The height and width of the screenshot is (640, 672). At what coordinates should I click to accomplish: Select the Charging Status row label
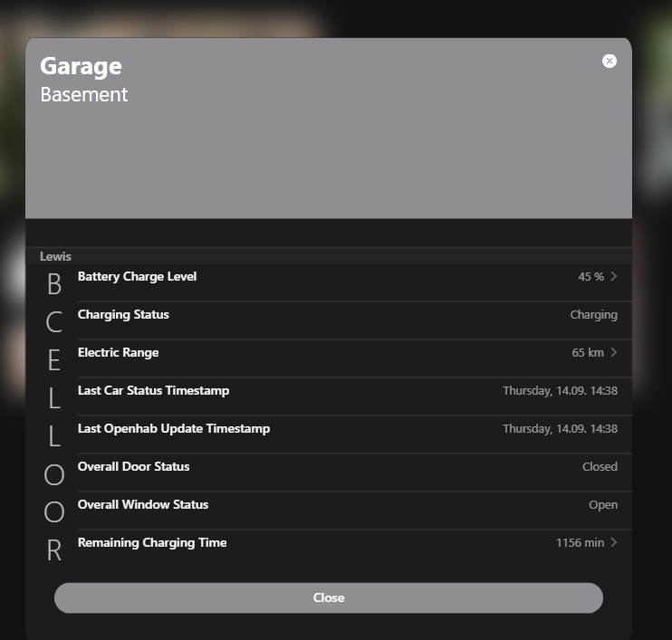tap(123, 314)
